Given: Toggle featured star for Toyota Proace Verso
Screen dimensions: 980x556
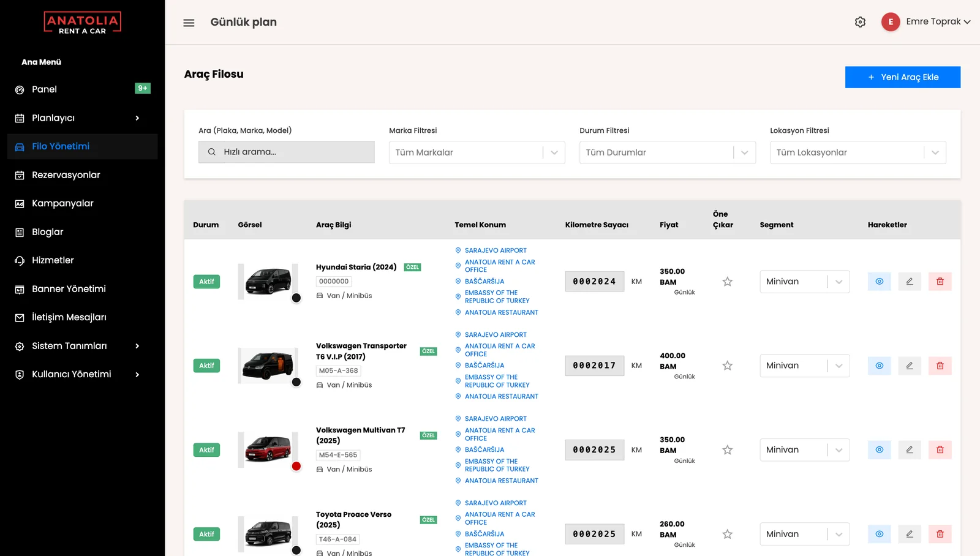Looking at the screenshot, I should 727,534.
